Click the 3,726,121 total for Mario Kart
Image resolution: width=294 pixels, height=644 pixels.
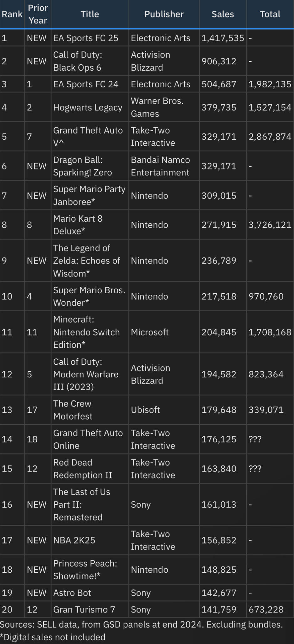[270, 225]
